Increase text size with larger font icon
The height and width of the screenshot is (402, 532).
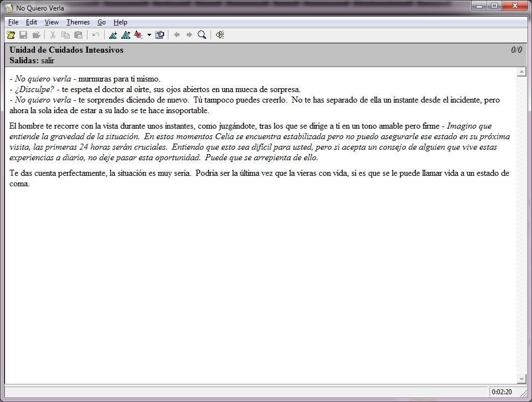(x=113, y=35)
